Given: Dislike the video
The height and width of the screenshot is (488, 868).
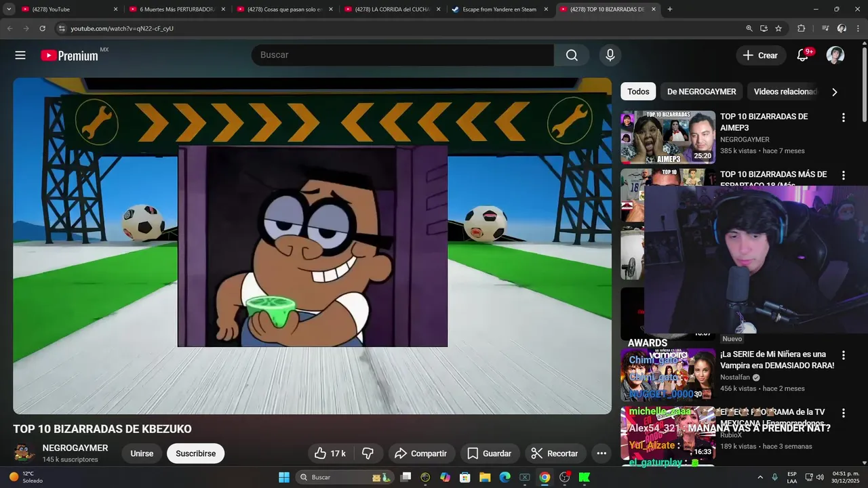Looking at the screenshot, I should [368, 453].
